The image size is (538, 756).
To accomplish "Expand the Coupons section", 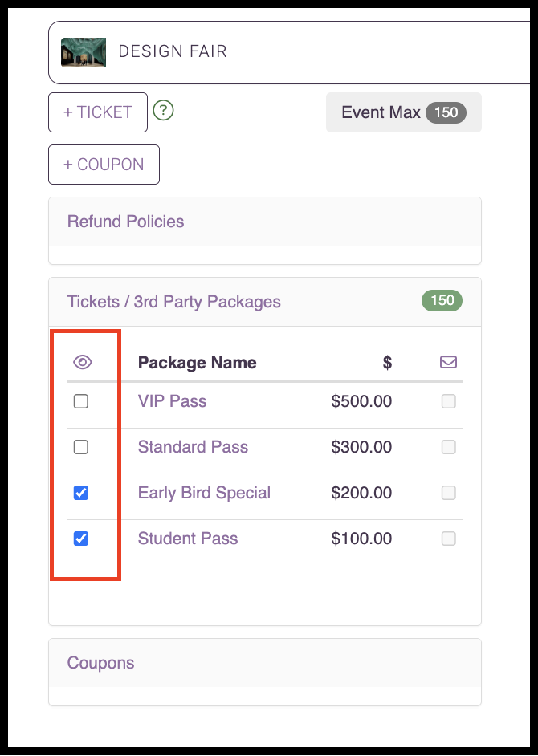I will pos(100,663).
